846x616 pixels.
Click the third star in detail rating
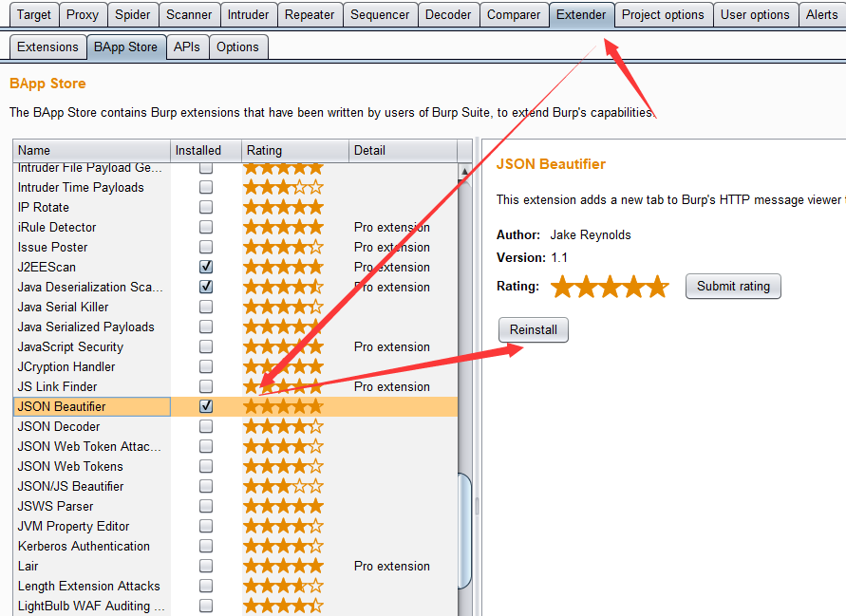coord(610,287)
